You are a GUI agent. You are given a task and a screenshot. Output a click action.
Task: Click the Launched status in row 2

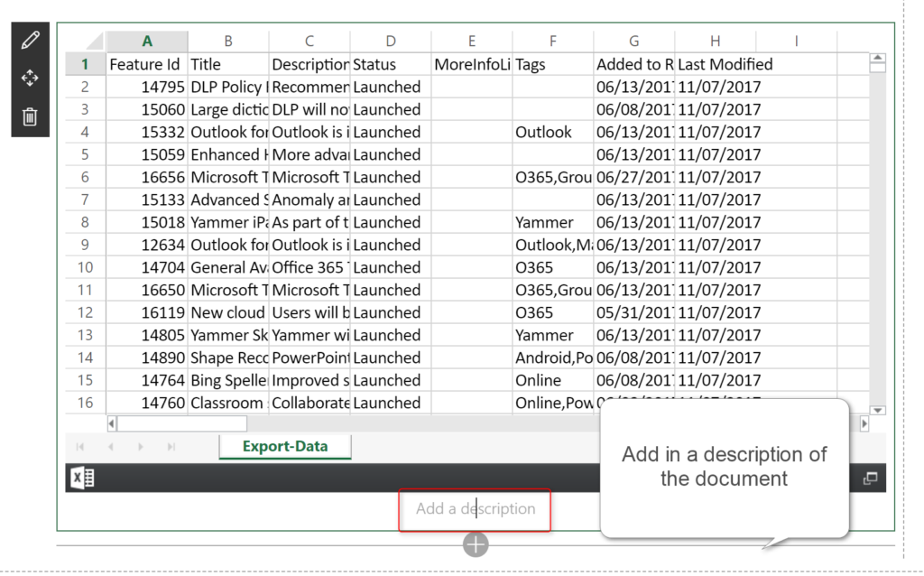pos(391,88)
